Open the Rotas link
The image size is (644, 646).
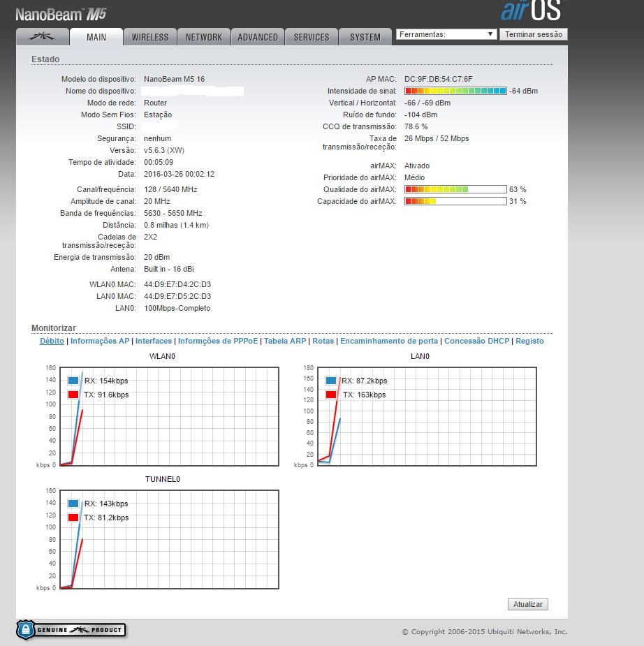click(x=323, y=341)
